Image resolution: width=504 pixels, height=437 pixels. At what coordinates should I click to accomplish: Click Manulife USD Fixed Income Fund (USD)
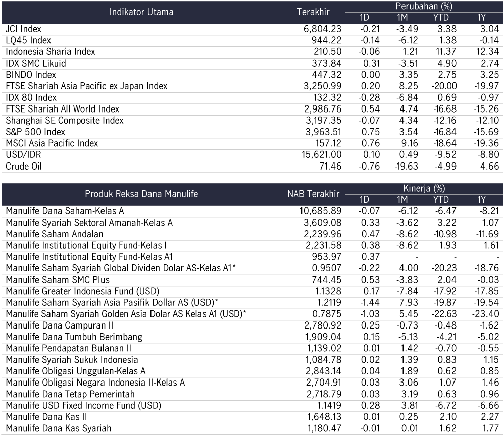pyautogui.click(x=83, y=406)
